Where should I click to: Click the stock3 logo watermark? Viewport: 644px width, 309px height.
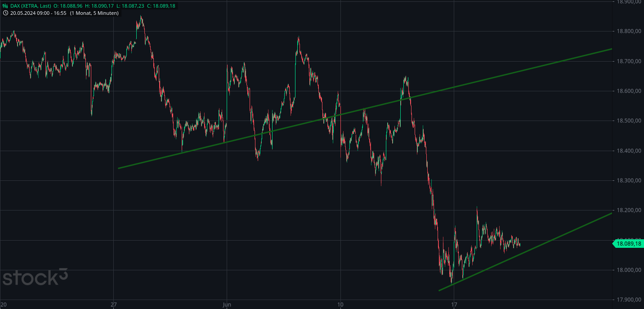(x=34, y=278)
